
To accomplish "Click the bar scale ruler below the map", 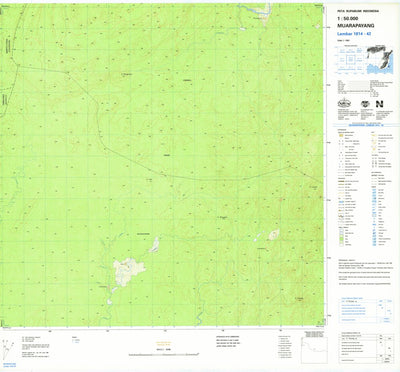I will [x=164, y=355].
